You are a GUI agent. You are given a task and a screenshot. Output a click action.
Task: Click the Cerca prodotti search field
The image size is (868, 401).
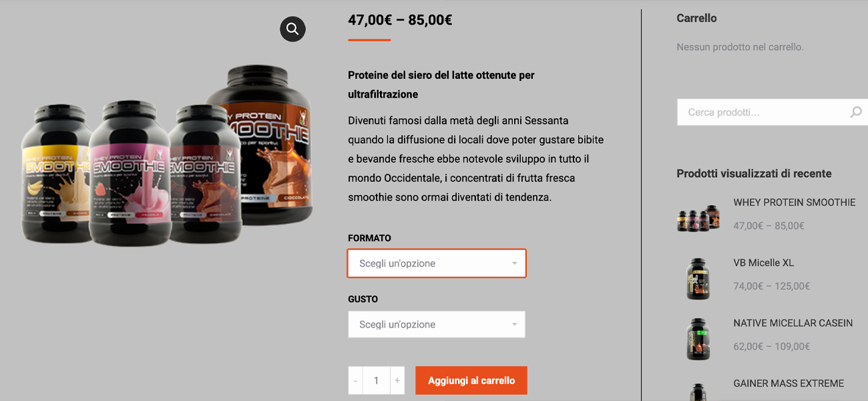(763, 112)
